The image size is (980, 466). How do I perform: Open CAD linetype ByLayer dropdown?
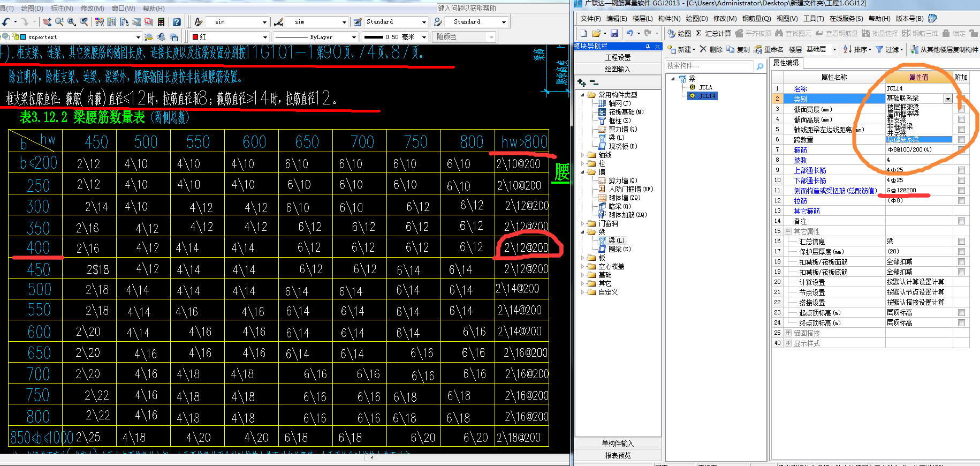click(x=354, y=37)
